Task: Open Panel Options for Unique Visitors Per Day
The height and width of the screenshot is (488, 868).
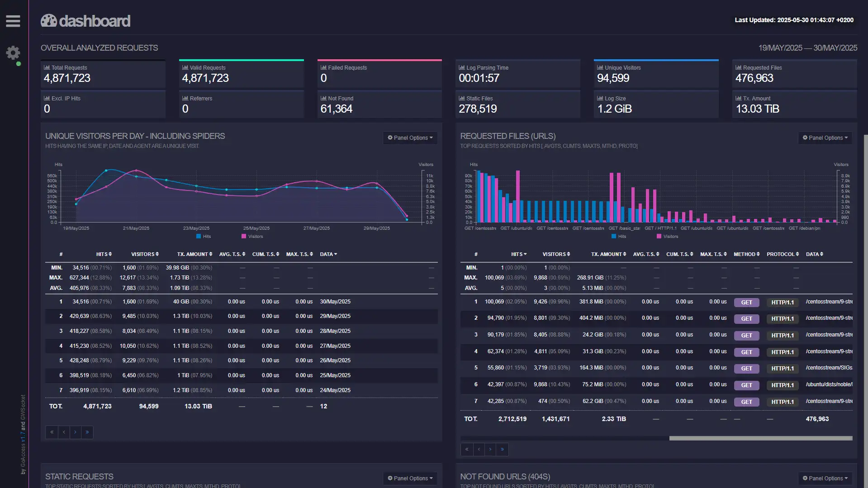Action: (x=409, y=138)
